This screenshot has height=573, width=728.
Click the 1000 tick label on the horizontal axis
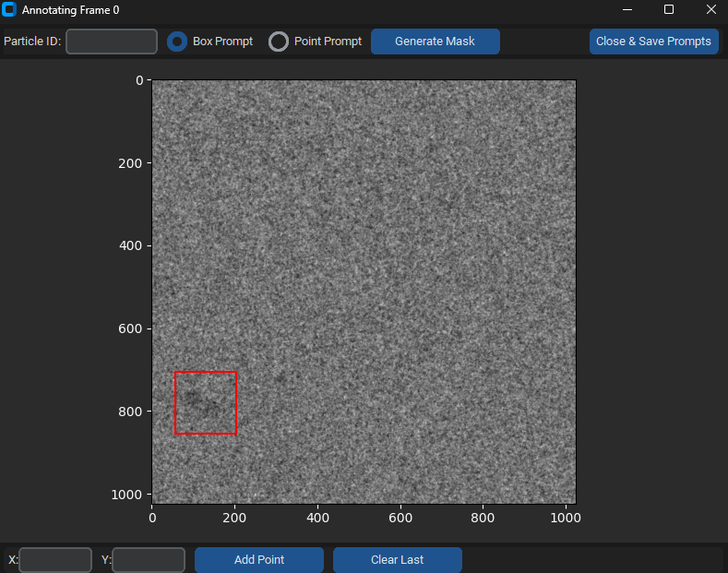pos(566,519)
